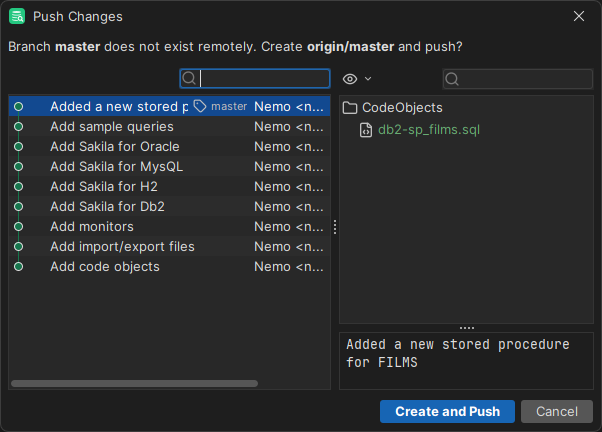This screenshot has width=602, height=432.
Task: Close the Push Changes dialog
Action: point(579,17)
